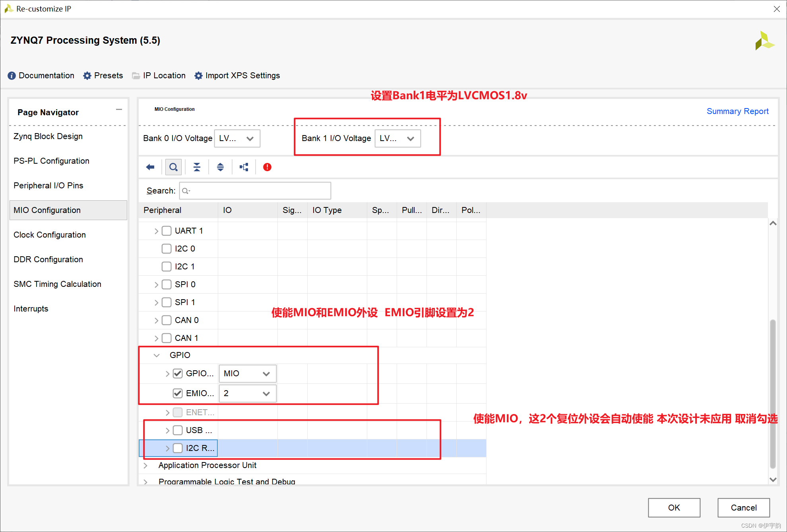Viewport: 787px width, 532px height.
Task: Switch to Clock Configuration page
Action: 49,234
